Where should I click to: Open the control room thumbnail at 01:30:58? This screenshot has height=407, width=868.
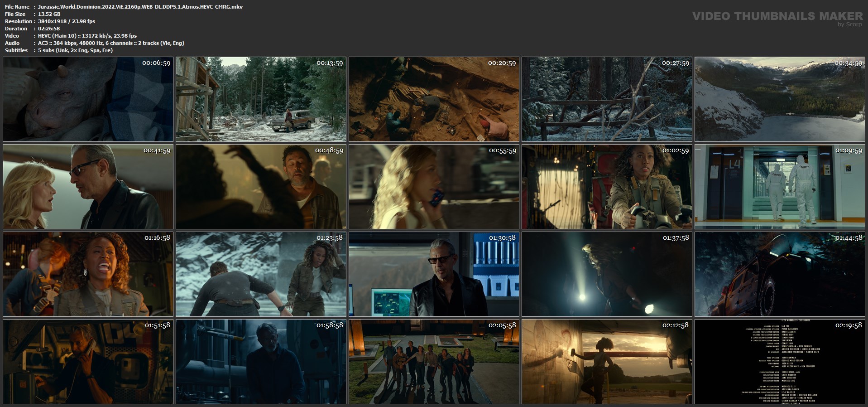coord(434,274)
